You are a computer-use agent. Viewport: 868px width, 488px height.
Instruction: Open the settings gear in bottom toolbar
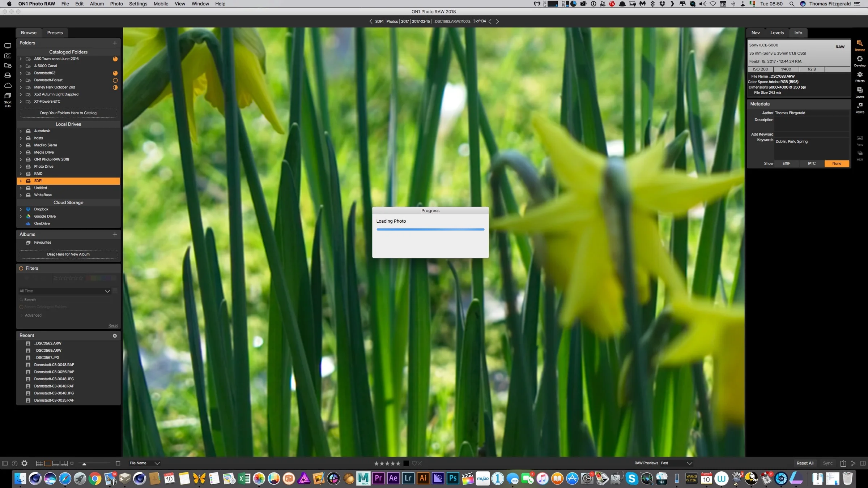pyautogui.click(x=24, y=463)
